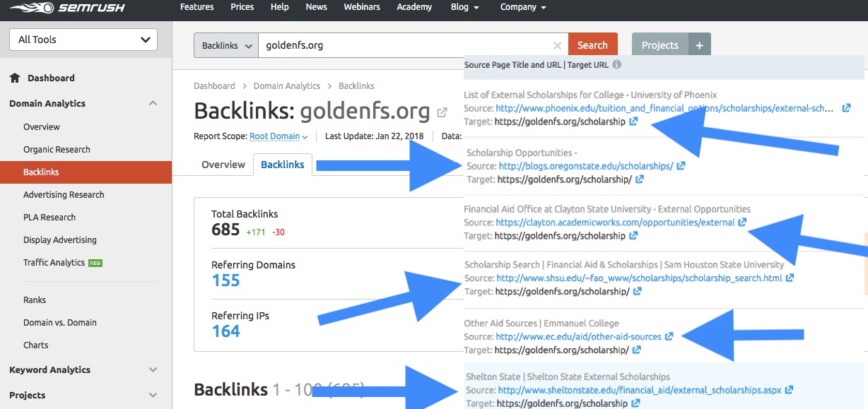The image size is (868, 409).
Task: Collapse the Domain Analytics sidebar section
Action: point(153,104)
